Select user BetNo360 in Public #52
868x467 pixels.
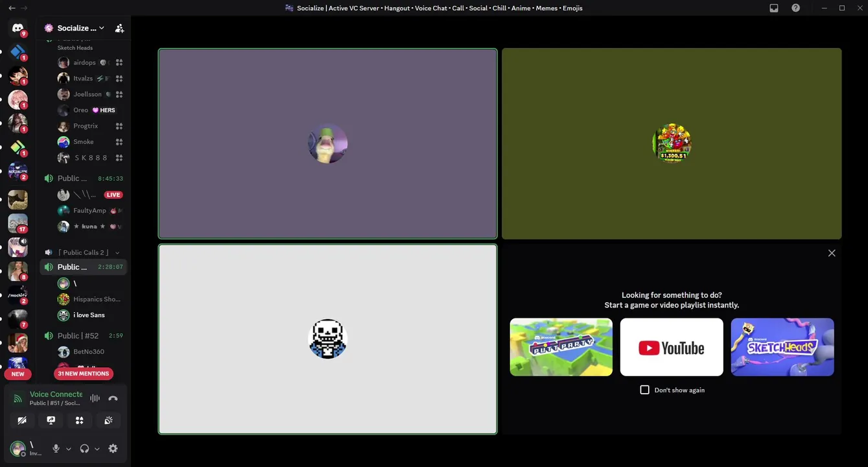coord(91,352)
